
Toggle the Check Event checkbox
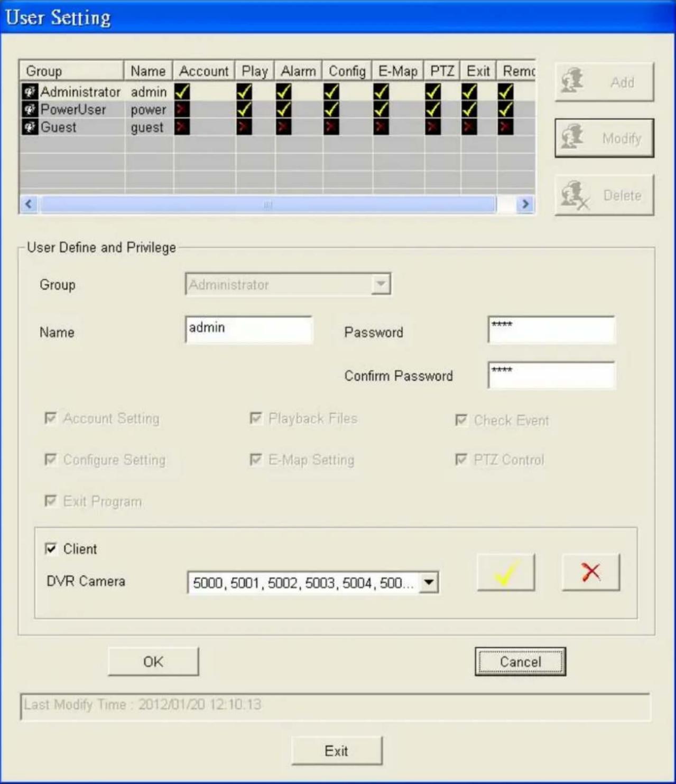point(461,420)
